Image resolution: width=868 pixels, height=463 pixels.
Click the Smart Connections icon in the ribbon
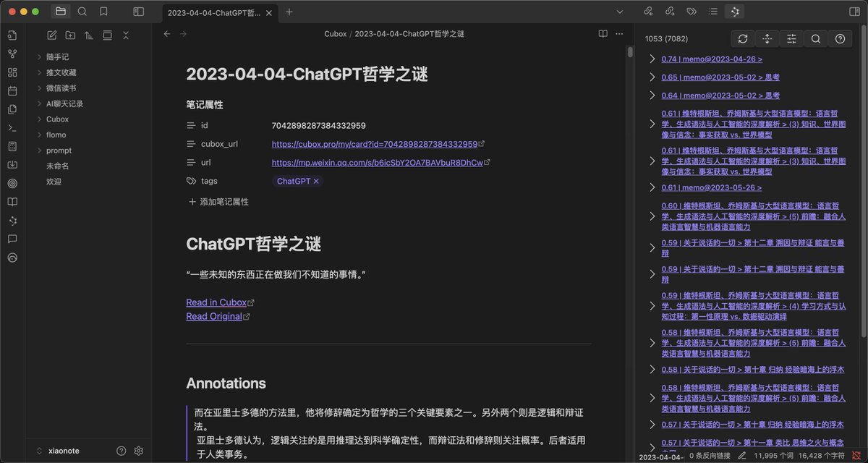(12, 220)
